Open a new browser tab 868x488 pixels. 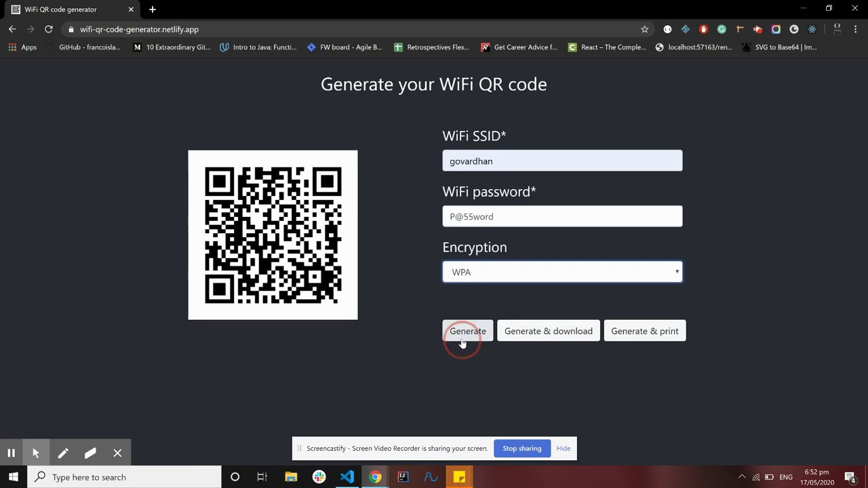[153, 9]
